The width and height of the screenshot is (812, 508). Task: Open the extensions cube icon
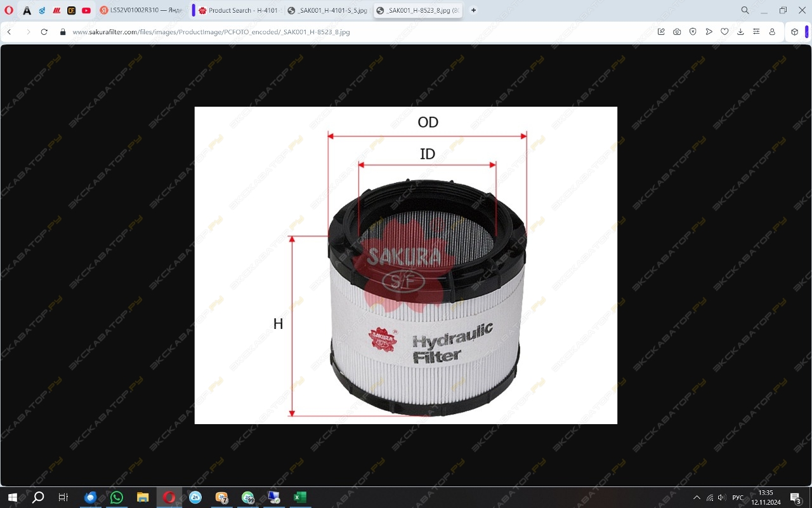pyautogui.click(x=795, y=32)
